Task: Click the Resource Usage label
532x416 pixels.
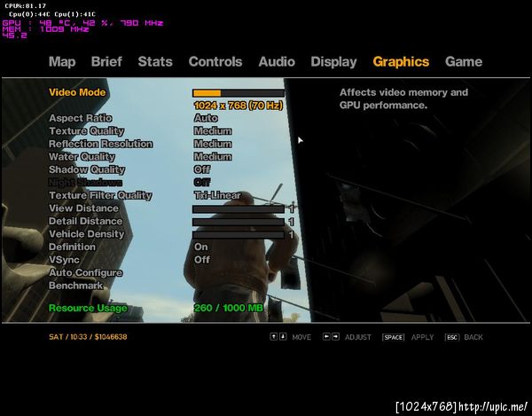Action: [88, 308]
